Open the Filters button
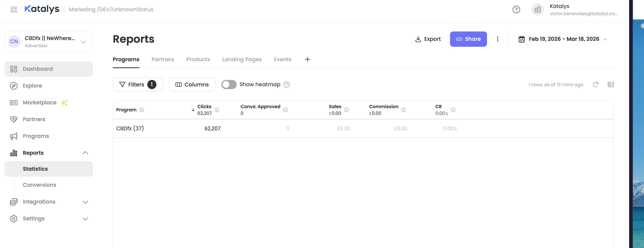 [138, 85]
